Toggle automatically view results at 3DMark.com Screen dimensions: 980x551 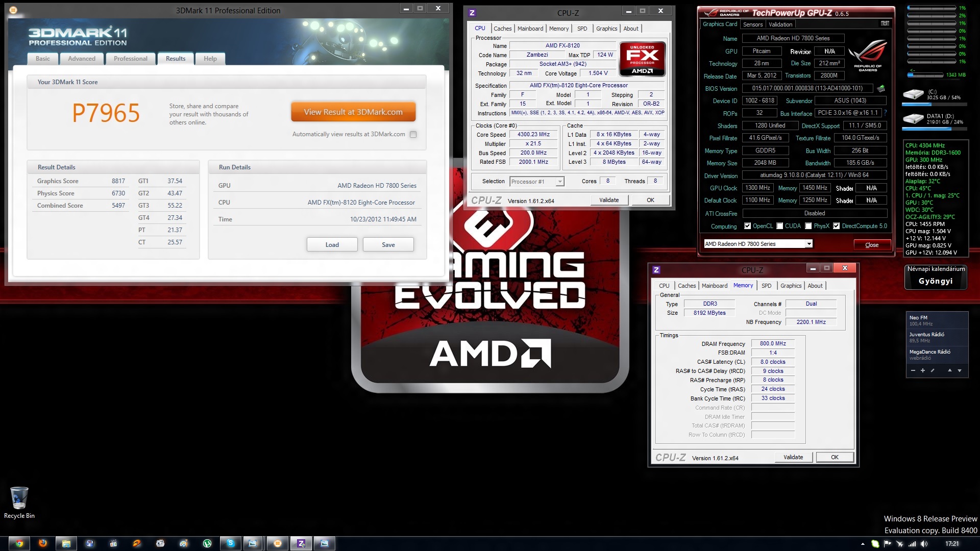click(x=413, y=135)
